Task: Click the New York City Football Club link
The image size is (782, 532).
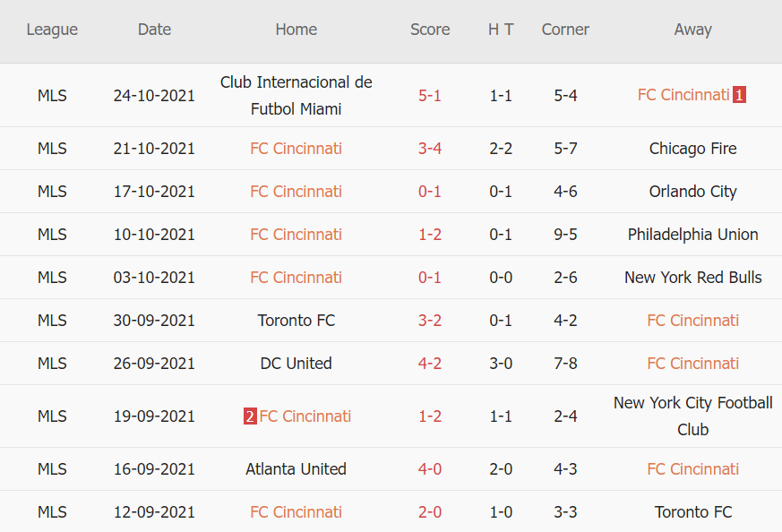Action: 692,416
